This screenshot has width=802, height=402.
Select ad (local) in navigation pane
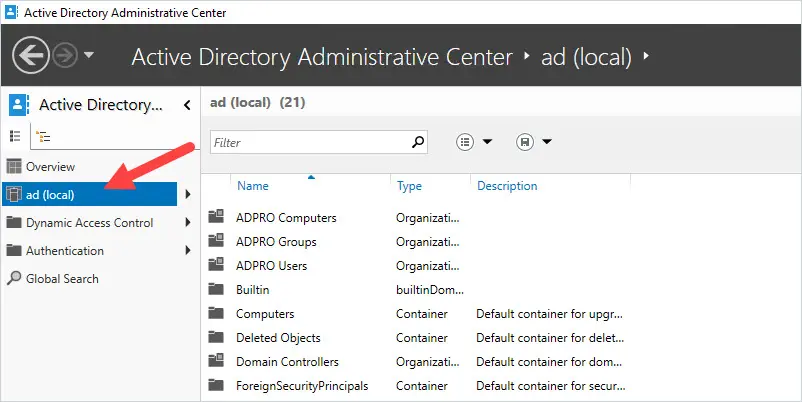click(x=90, y=194)
